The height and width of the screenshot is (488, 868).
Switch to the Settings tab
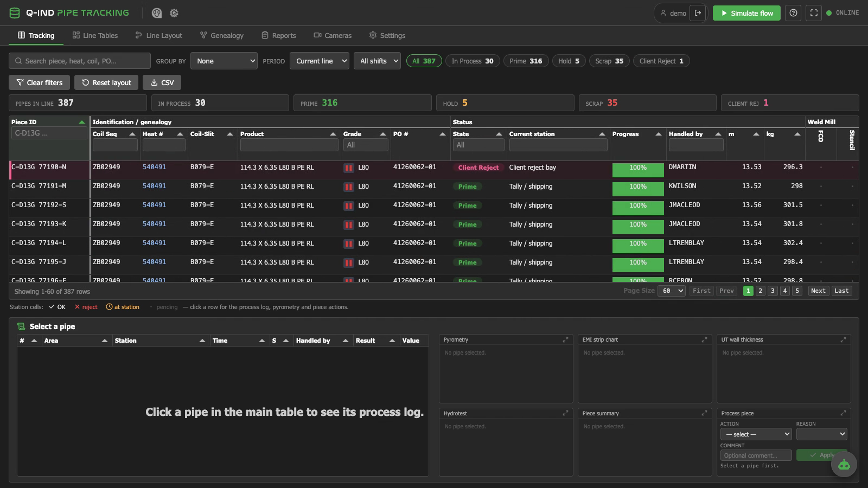pyautogui.click(x=387, y=36)
